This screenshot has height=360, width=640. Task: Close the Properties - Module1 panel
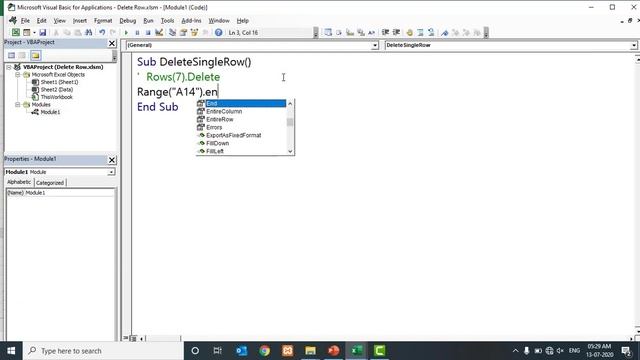112,160
